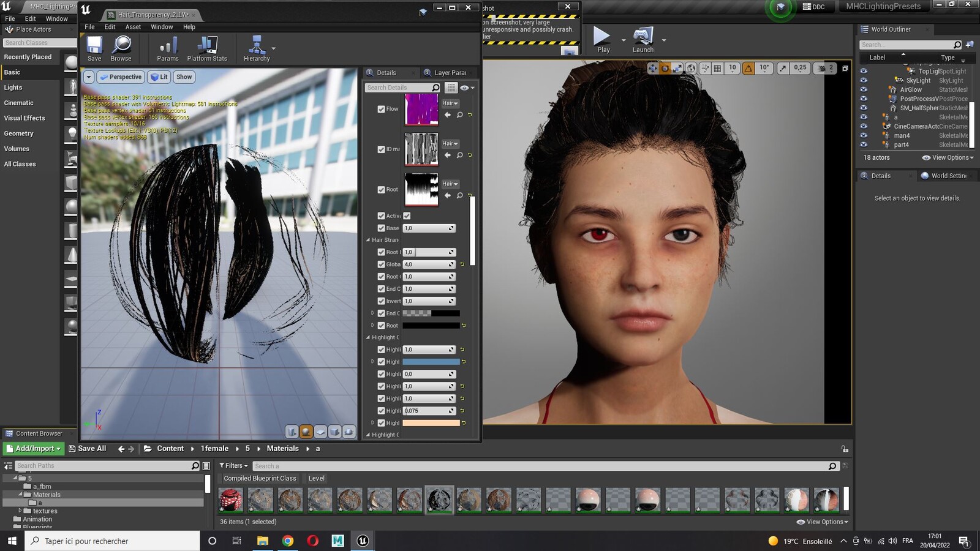
Task: Click the Lit view mode button
Action: click(x=159, y=77)
